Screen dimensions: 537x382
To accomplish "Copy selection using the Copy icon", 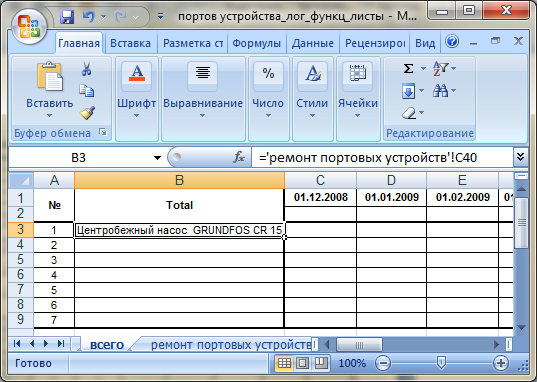I will tap(87, 91).
